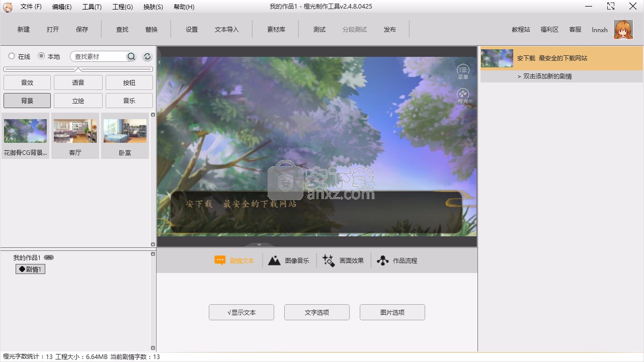Click 分段测试 in the toolbar
Screen dimensions: 644x362
pyautogui.click(x=355, y=30)
